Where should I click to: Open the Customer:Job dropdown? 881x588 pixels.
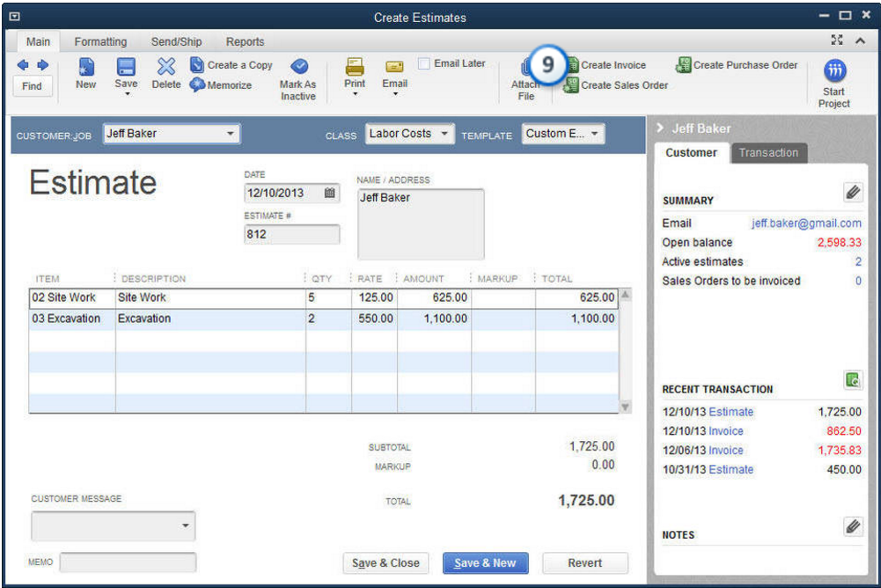coord(231,134)
